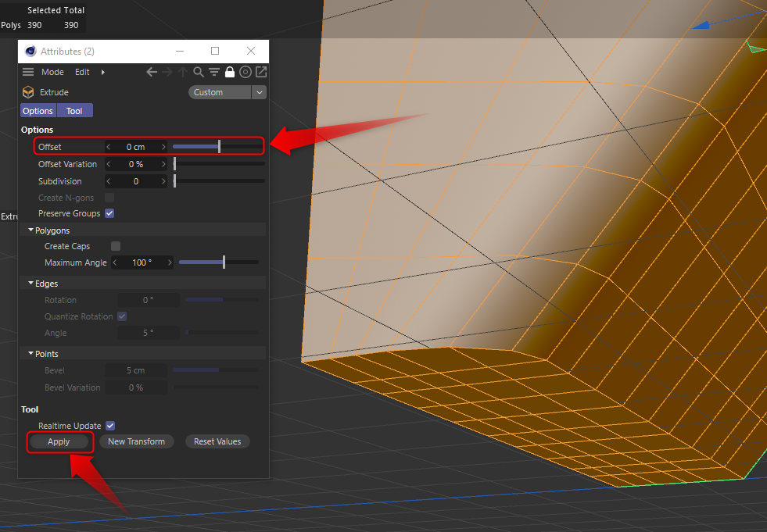Screen dimensions: 767x532
Task: Open the Attribute Manager hamburger menu
Action: pyautogui.click(x=28, y=72)
